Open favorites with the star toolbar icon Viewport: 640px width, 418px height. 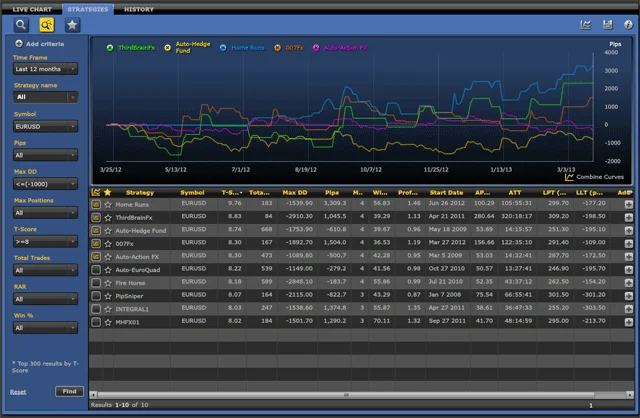tap(72, 25)
